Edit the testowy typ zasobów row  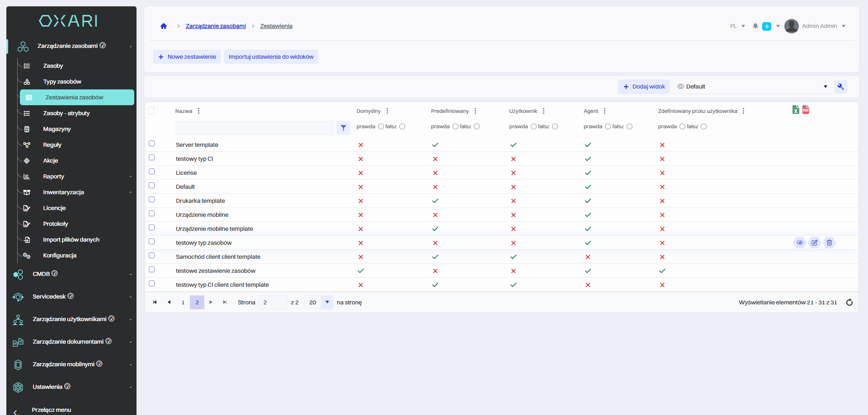point(814,243)
